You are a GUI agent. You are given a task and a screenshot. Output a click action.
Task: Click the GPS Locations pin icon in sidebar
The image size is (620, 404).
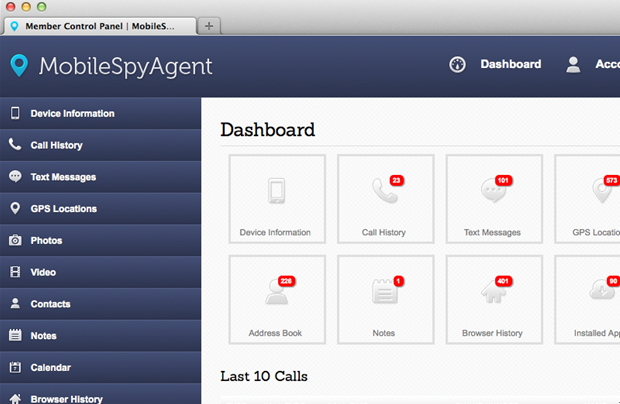pos(15,208)
